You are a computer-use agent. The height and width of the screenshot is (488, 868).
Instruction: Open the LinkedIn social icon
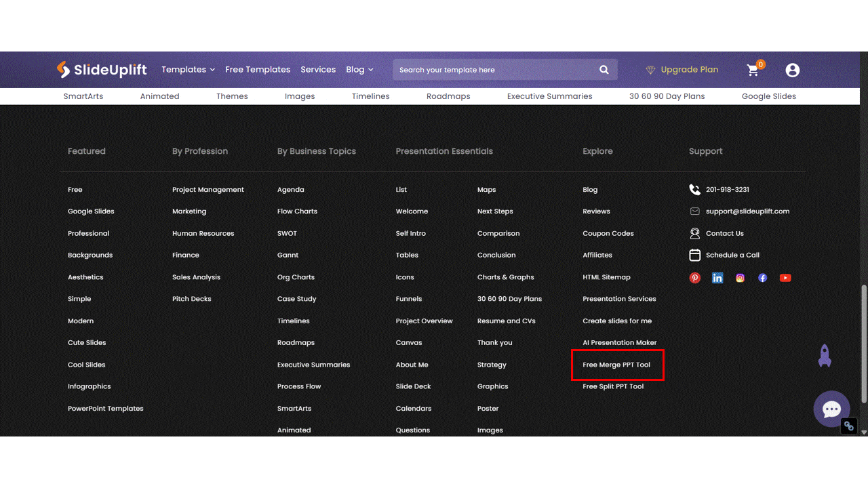(x=717, y=277)
